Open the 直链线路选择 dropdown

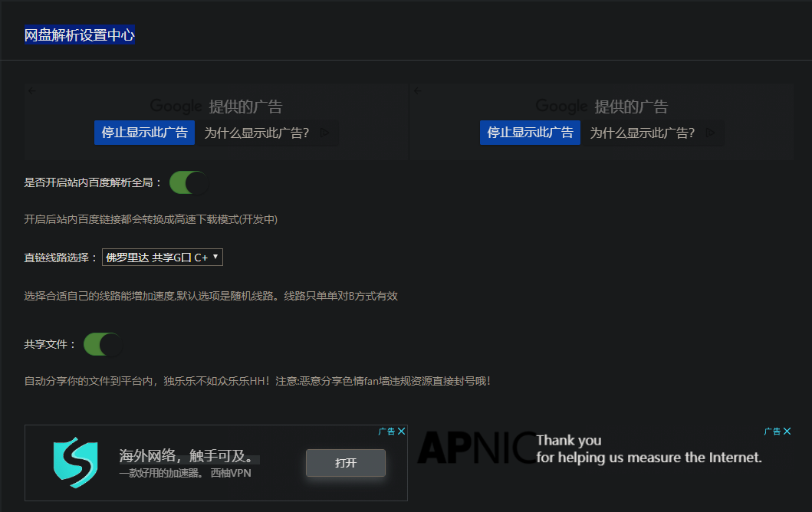tap(163, 258)
